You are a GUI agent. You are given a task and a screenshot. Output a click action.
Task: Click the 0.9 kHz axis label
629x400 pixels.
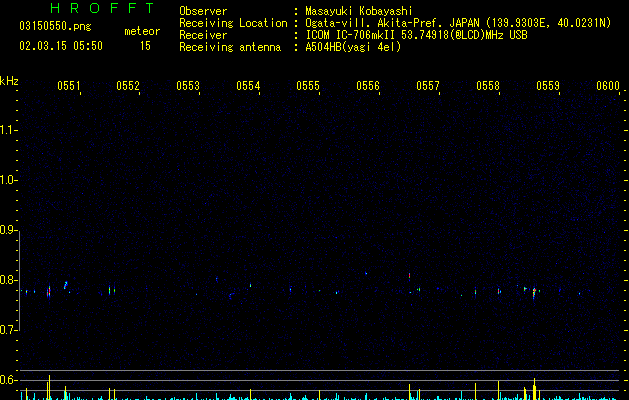8,230
